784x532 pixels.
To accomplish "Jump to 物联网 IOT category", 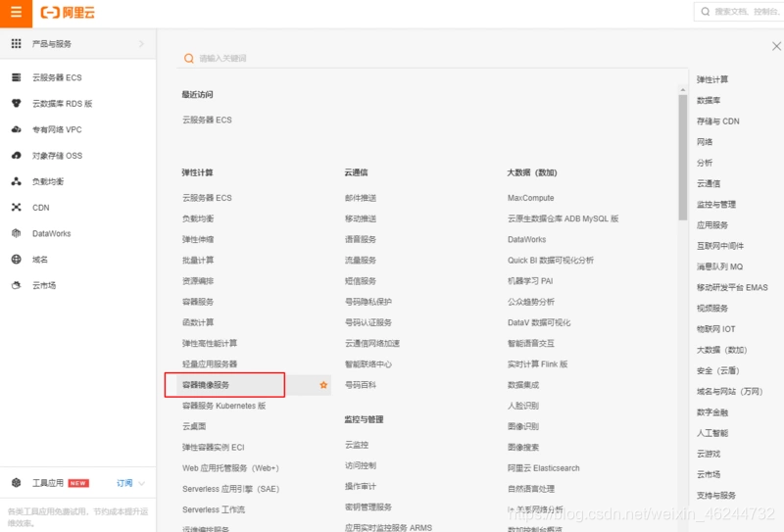I will 716,329.
